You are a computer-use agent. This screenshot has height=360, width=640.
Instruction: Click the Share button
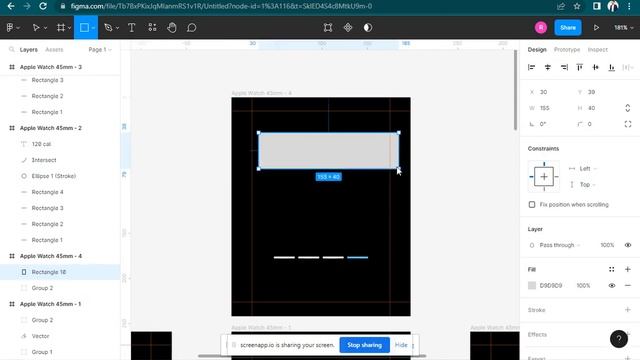point(568,27)
